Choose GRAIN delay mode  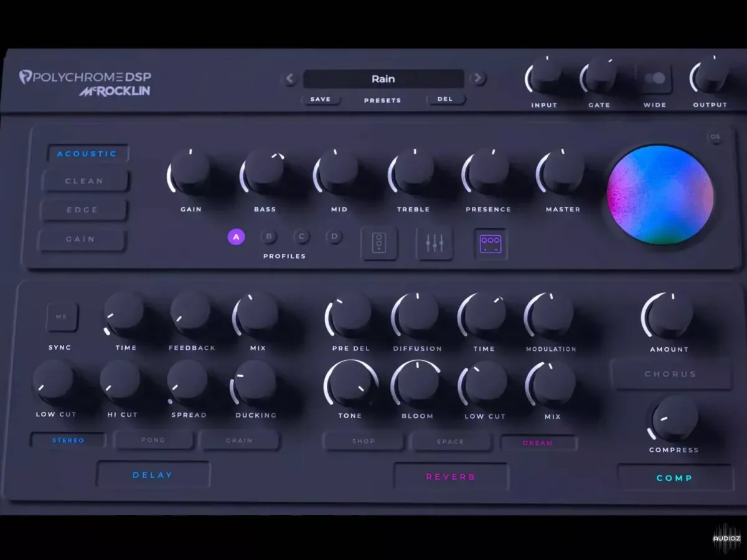pos(239,441)
